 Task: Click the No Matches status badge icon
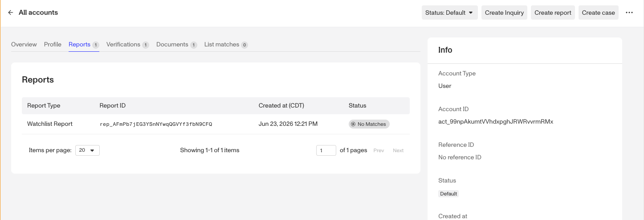[353, 124]
